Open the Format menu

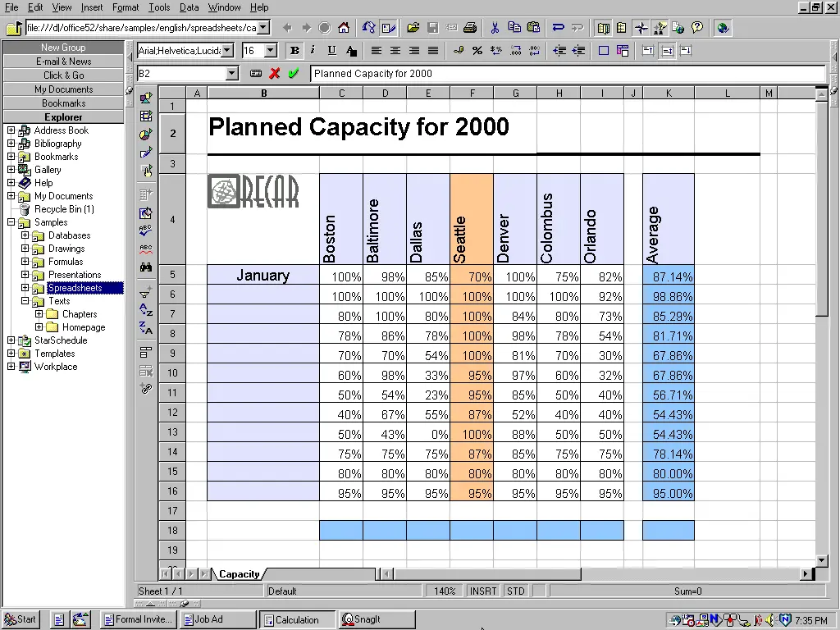126,7
